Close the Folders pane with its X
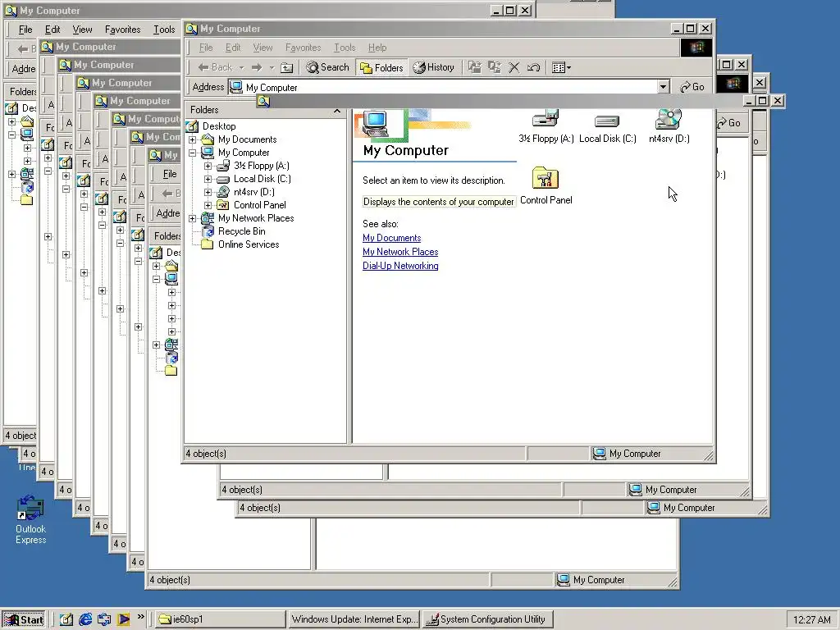 [337, 111]
